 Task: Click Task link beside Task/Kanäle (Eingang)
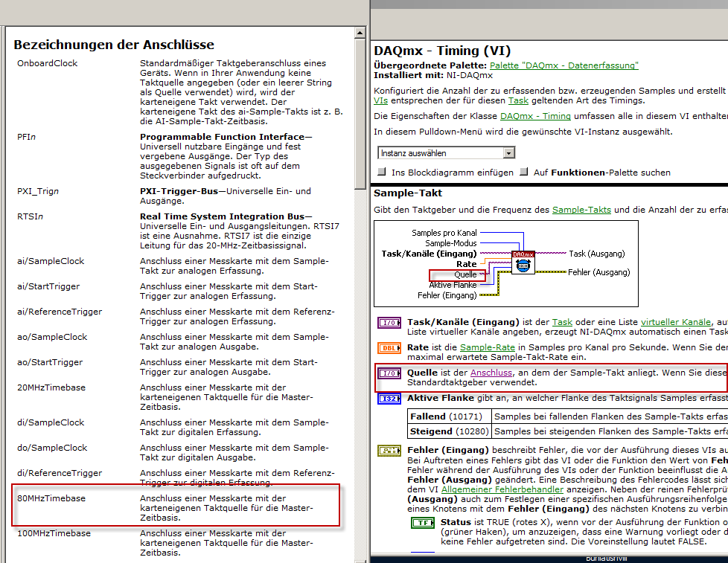(562, 322)
